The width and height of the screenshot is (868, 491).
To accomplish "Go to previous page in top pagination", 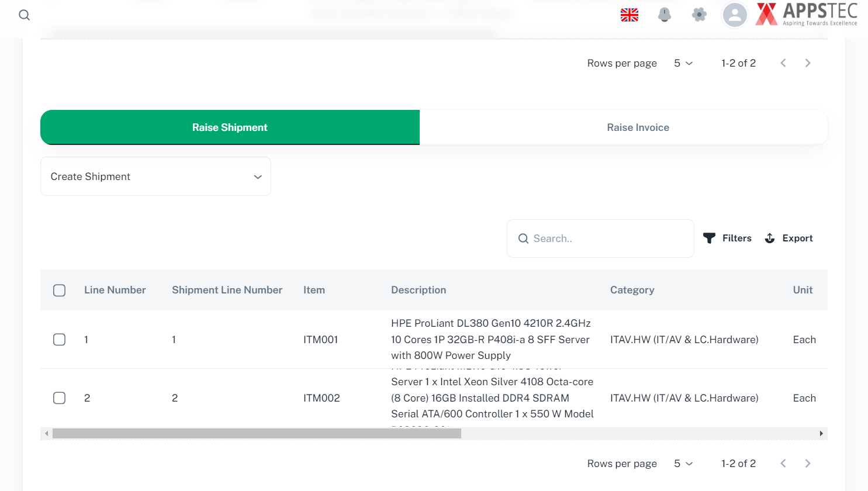I will [783, 63].
